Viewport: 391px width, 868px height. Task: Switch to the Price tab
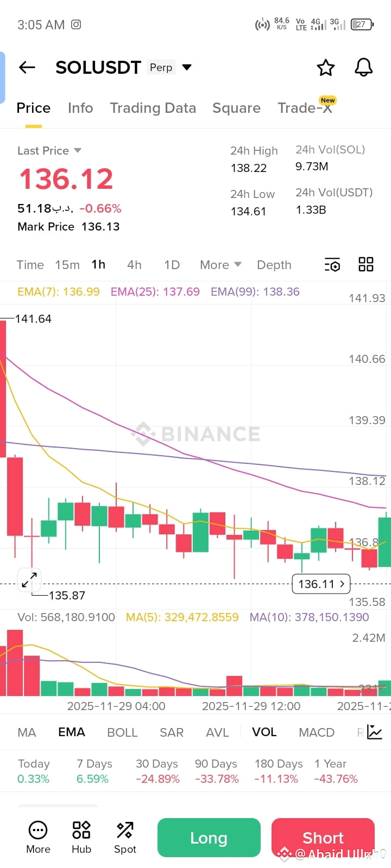pos(34,108)
